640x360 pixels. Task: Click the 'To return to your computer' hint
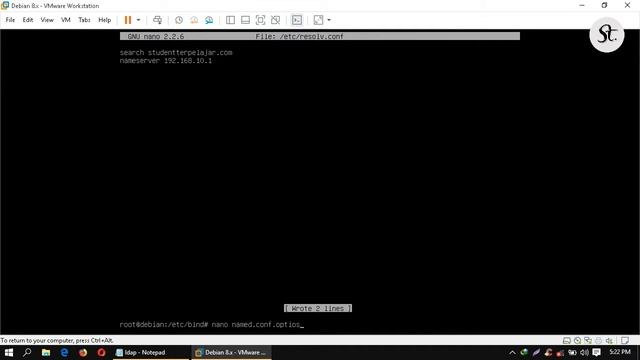coord(57,340)
